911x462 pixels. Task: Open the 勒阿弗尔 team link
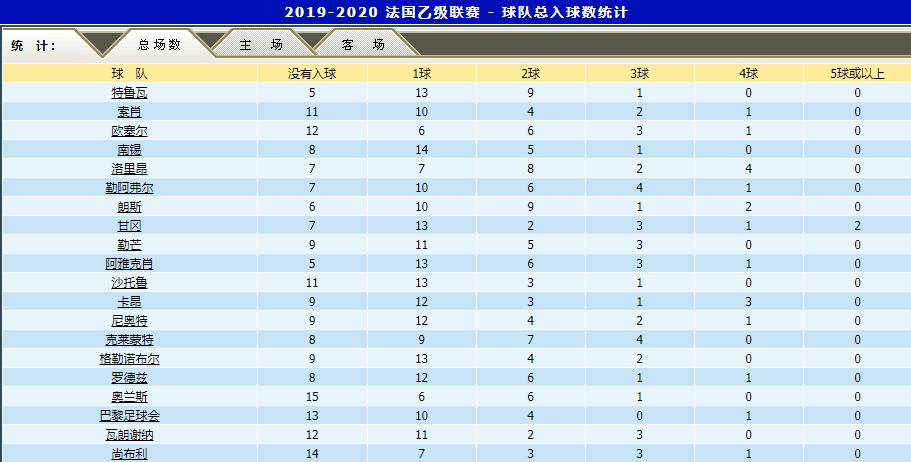click(x=129, y=188)
